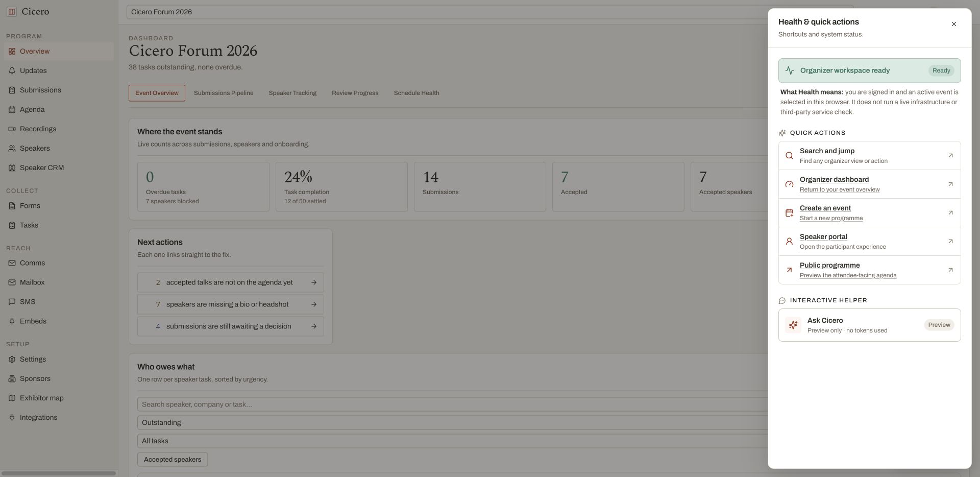
Task: Go to Updates in the sidebar
Action: coord(59,71)
